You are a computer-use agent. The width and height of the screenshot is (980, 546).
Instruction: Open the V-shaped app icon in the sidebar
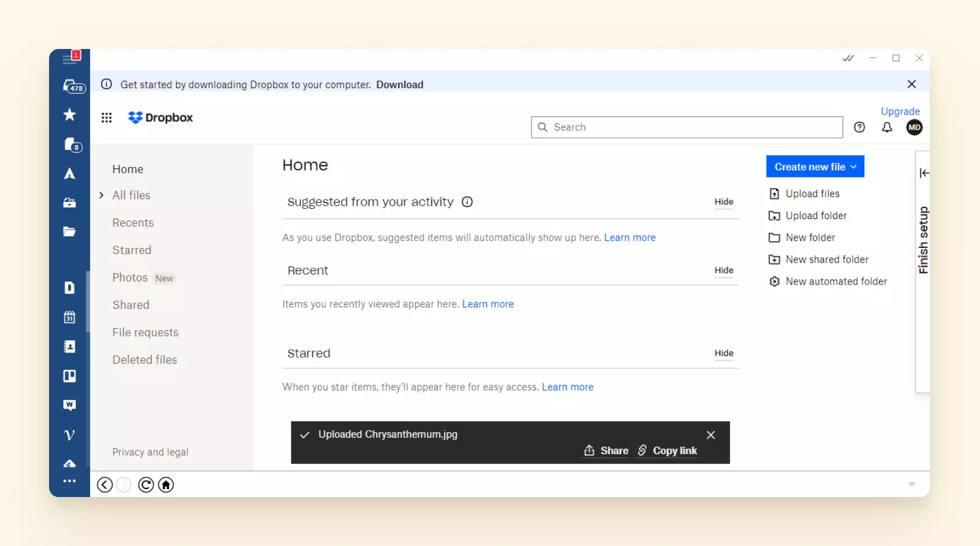coord(70,435)
